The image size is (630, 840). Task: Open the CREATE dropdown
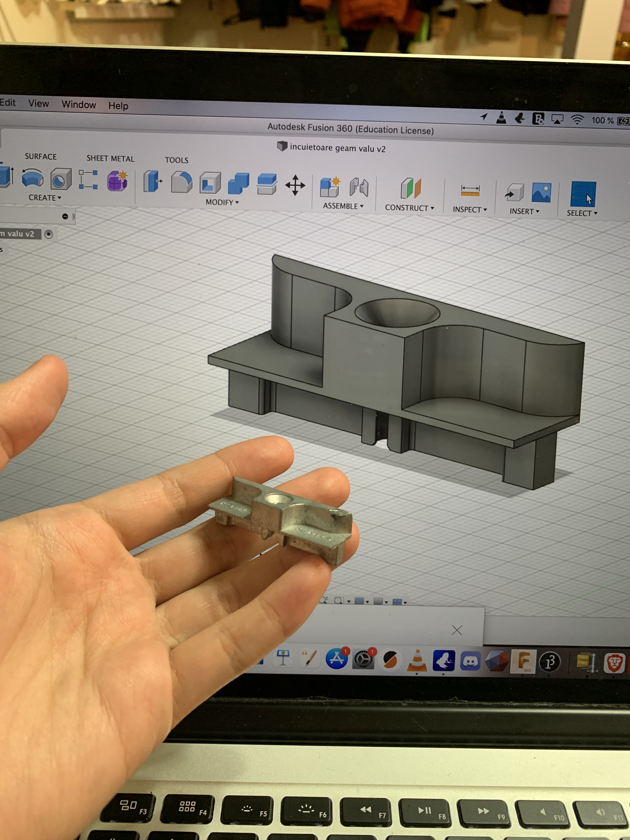pos(45,198)
